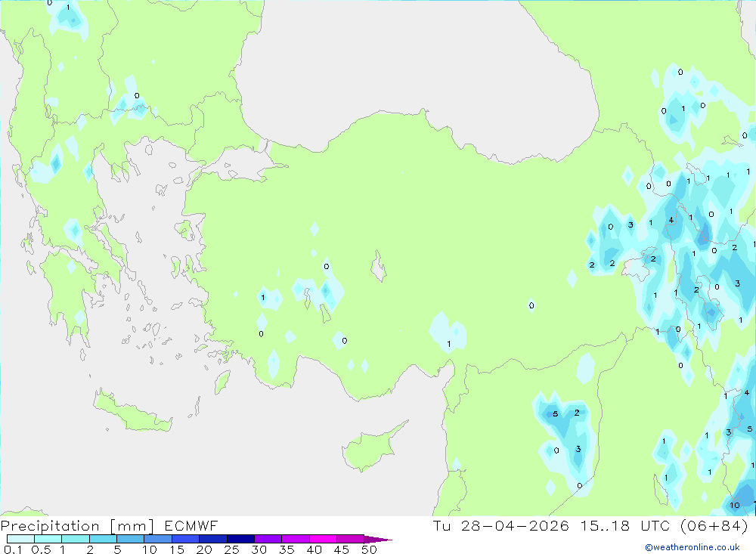Click the 30–35 mm purple legend swatch

268,539
